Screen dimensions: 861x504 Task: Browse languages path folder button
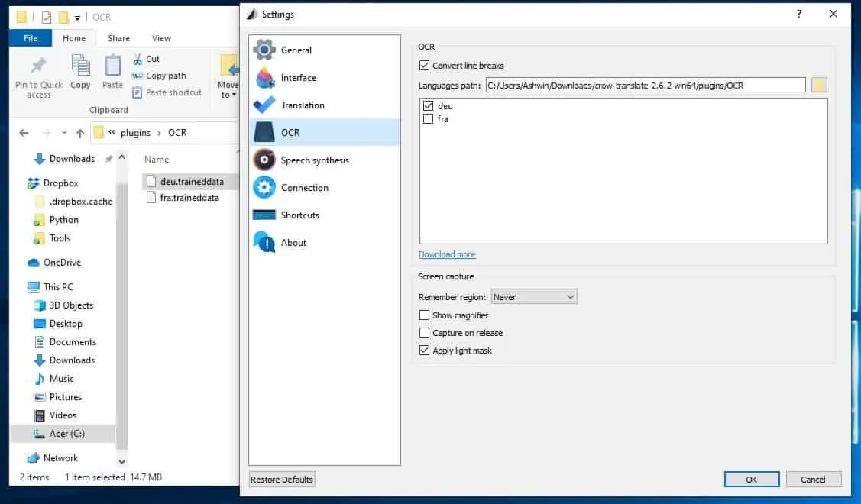[x=819, y=85]
